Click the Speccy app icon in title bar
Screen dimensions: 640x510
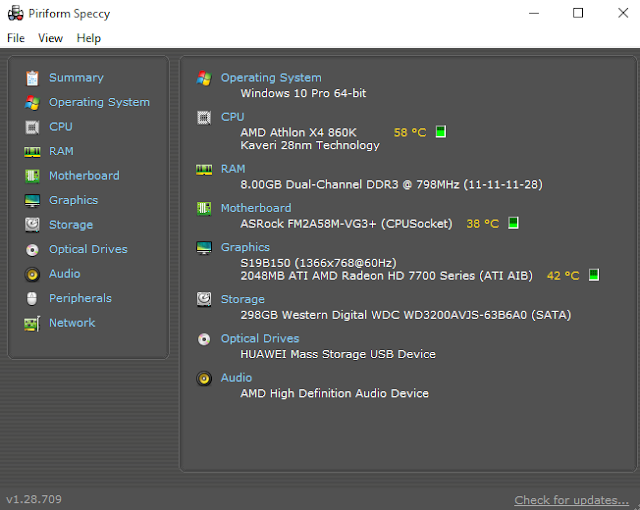pos(16,13)
